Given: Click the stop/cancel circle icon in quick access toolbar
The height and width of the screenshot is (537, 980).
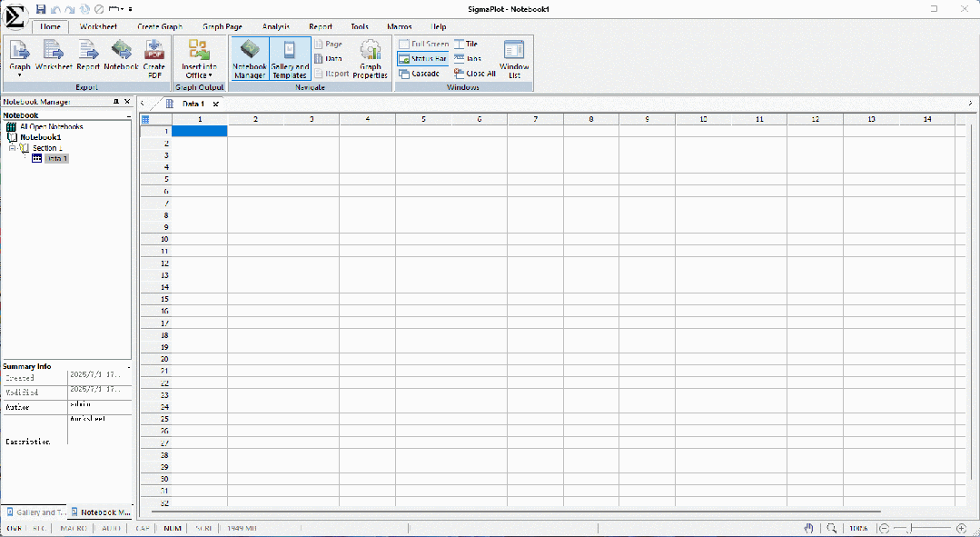Looking at the screenshot, I should pos(99,9).
